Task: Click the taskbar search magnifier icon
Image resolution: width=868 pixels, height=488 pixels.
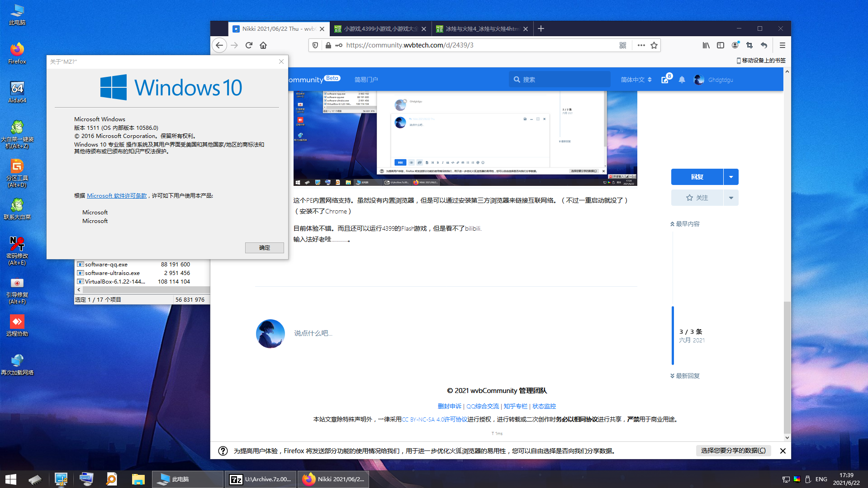Action: point(111,479)
